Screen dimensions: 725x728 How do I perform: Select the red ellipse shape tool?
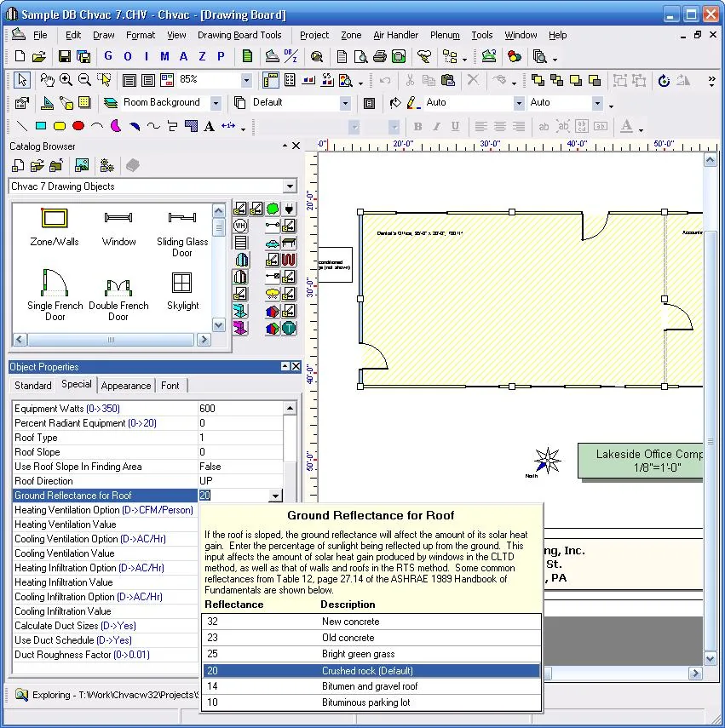pos(78,126)
